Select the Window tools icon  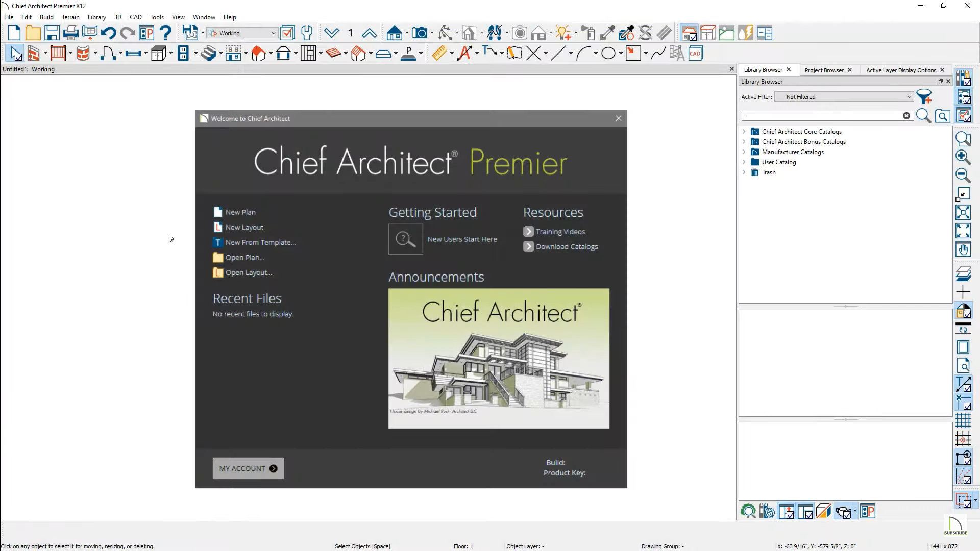click(133, 53)
